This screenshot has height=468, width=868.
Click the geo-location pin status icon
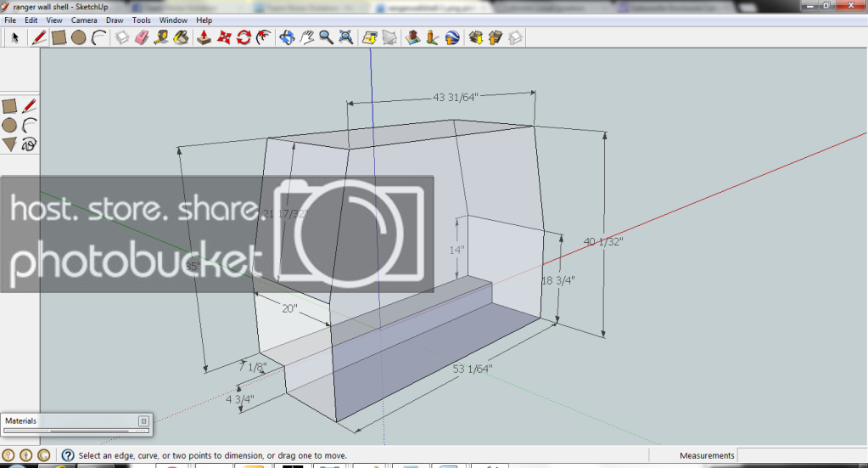tap(8, 455)
